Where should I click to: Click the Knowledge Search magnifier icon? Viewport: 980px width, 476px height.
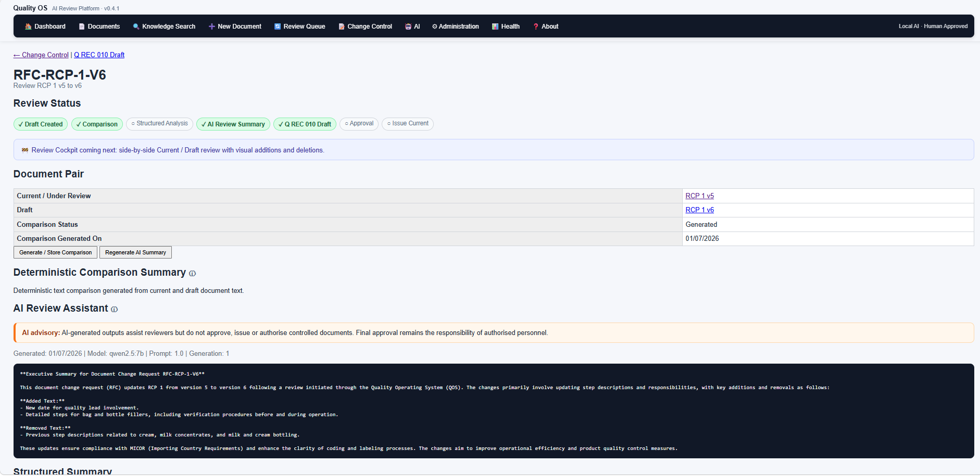coord(136,27)
